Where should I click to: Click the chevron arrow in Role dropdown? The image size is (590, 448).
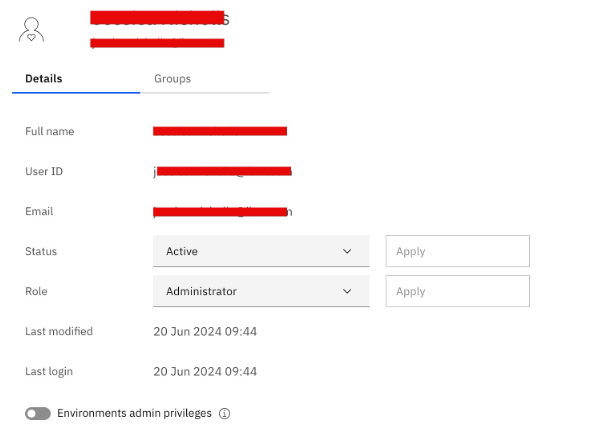(x=347, y=291)
